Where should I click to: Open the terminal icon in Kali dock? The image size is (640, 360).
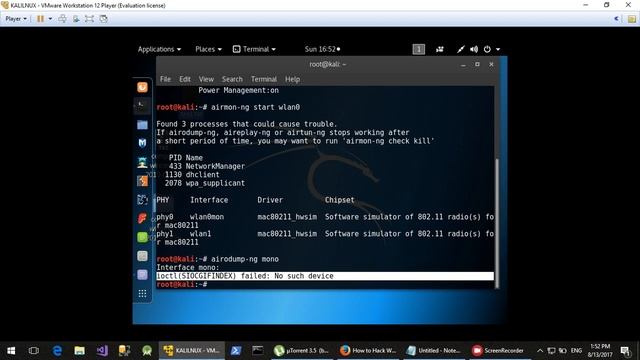pyautogui.click(x=142, y=106)
